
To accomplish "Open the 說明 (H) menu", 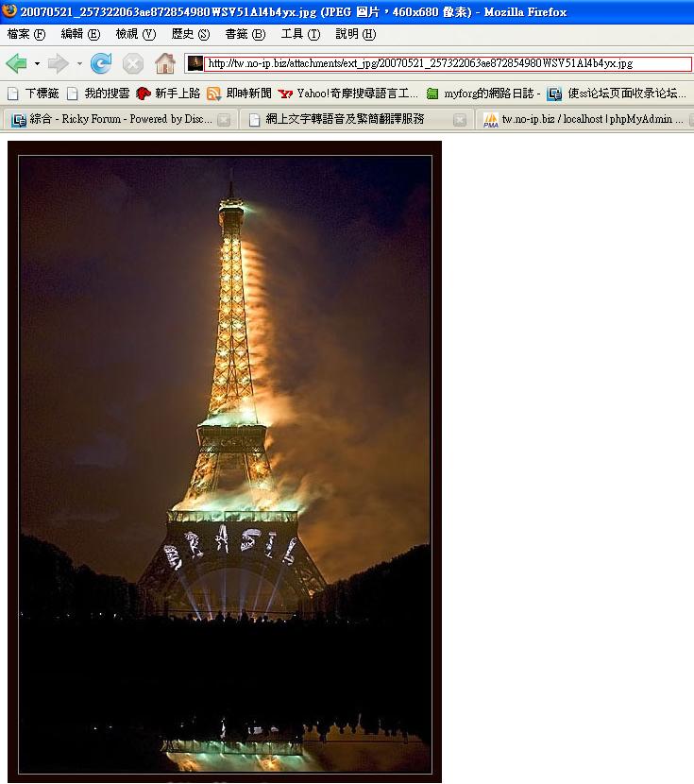I will 356,34.
